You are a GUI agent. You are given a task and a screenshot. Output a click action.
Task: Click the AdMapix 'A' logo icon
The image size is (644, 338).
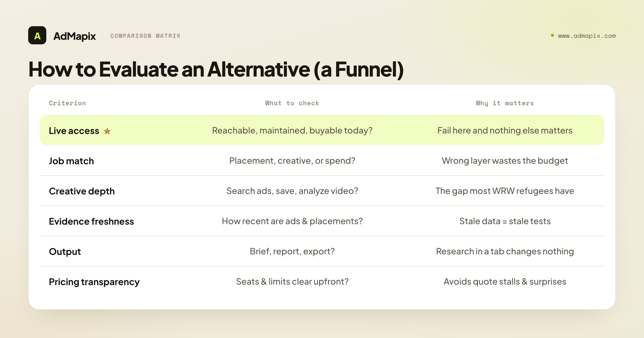[37, 36]
